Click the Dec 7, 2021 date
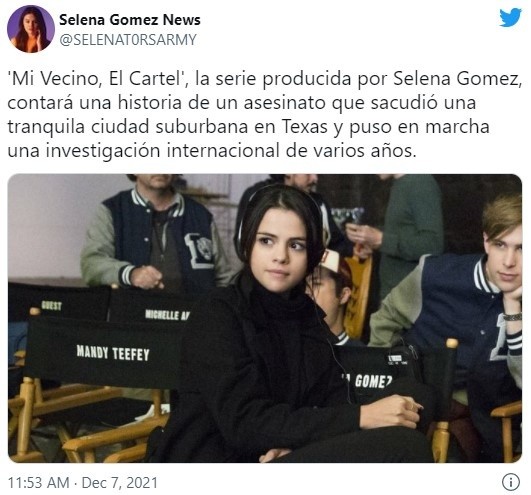This screenshot has height=495, width=531. [x=120, y=482]
